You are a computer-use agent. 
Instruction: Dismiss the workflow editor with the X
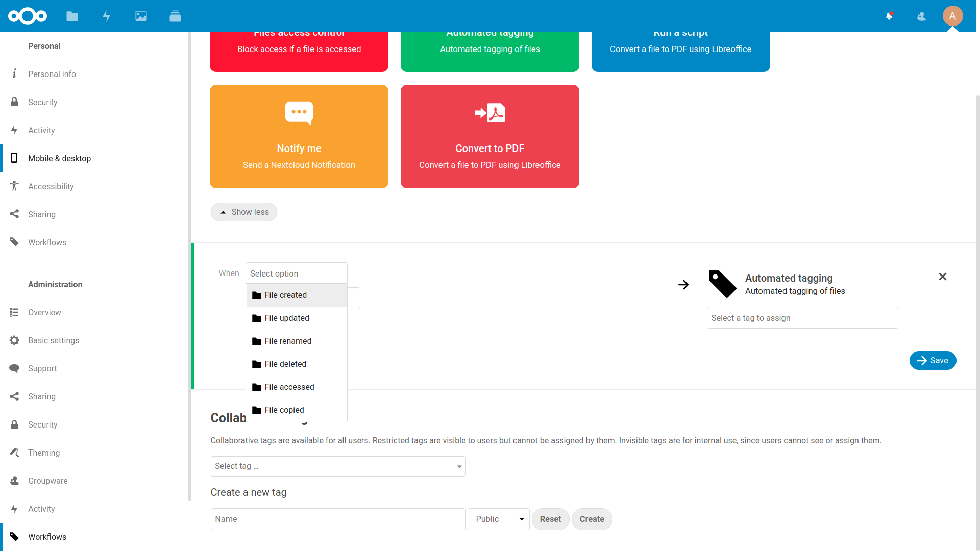click(942, 277)
